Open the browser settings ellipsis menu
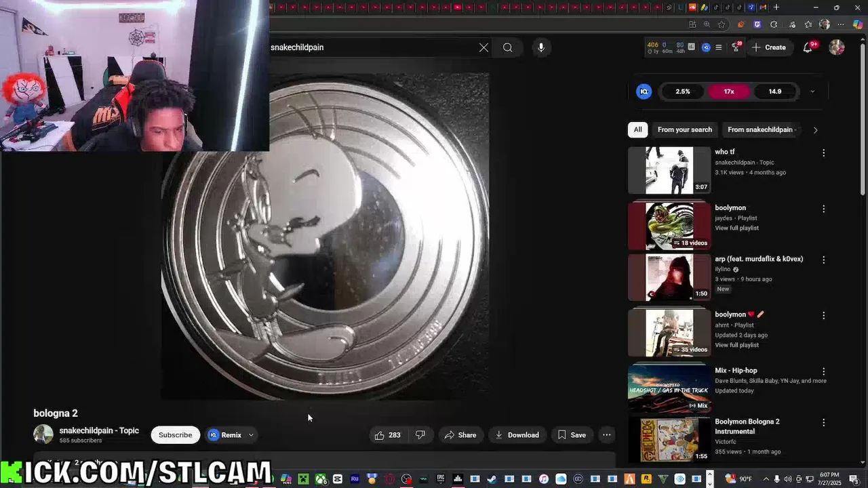Viewport: 868px width, 488px height. tap(841, 24)
